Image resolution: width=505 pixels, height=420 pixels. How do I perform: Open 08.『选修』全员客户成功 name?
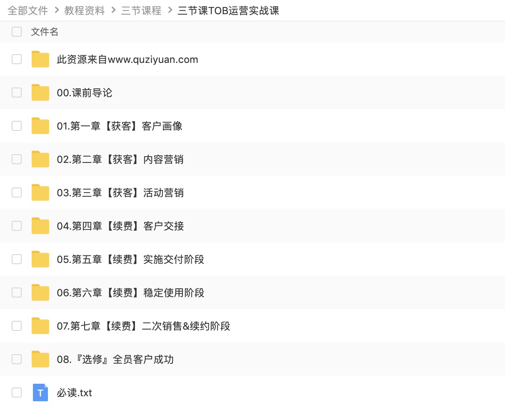click(x=115, y=360)
